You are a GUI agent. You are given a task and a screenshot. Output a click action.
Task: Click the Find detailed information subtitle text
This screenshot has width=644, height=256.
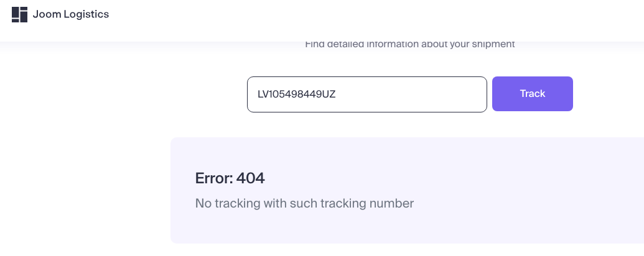coord(409,44)
